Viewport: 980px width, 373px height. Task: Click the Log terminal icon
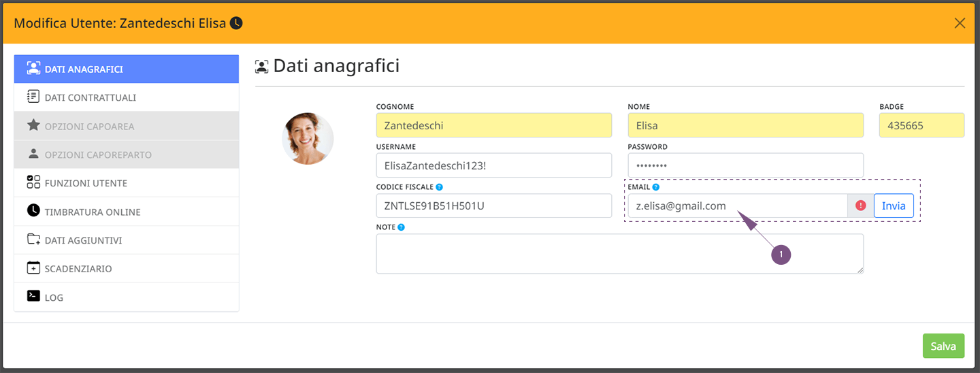33,296
